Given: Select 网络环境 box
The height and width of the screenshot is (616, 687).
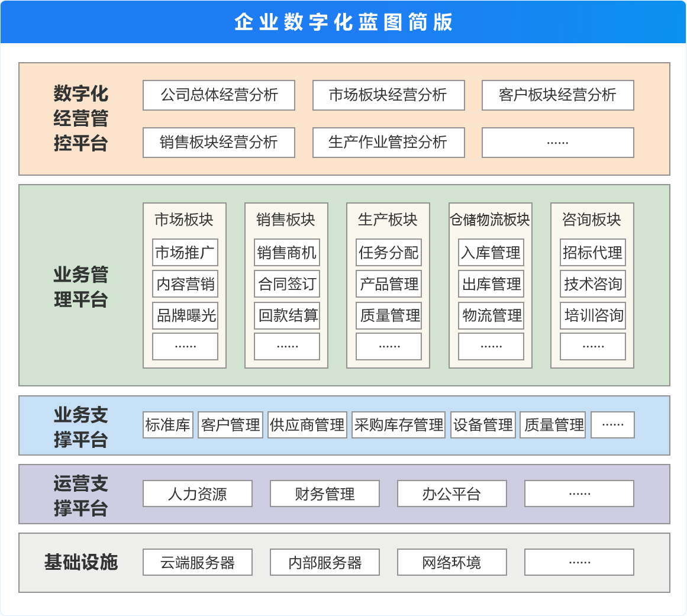Looking at the screenshot, I should 452,562.
